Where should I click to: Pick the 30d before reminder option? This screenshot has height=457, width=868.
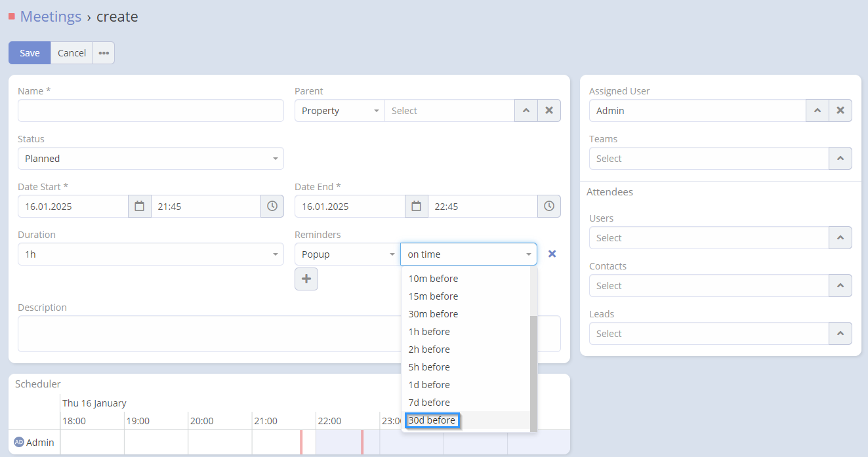[x=432, y=420]
